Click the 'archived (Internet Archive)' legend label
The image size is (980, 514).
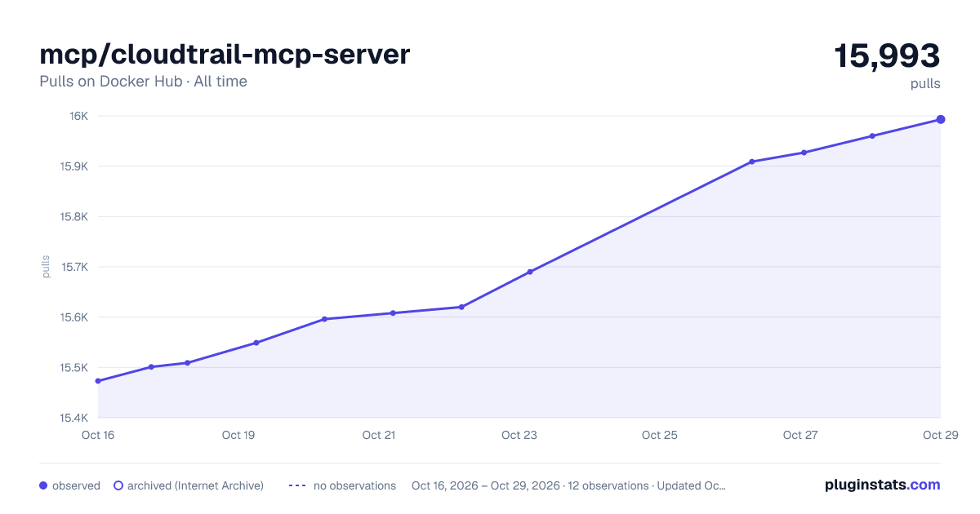[x=195, y=485]
